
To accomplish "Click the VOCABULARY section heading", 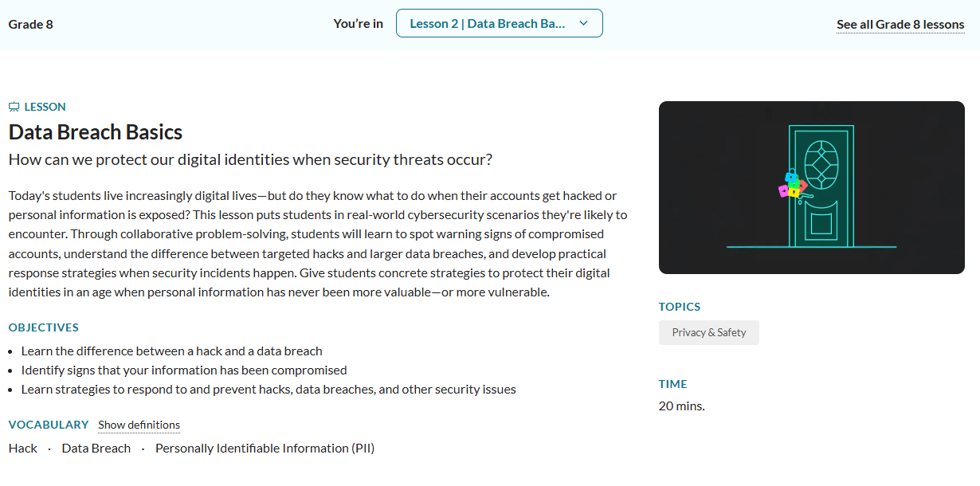I will (49, 425).
